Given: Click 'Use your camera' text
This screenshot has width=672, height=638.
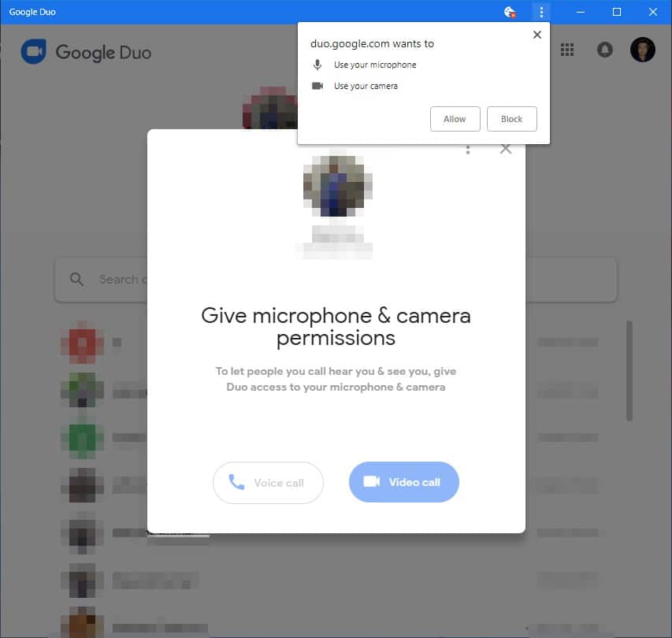Looking at the screenshot, I should coord(366,86).
